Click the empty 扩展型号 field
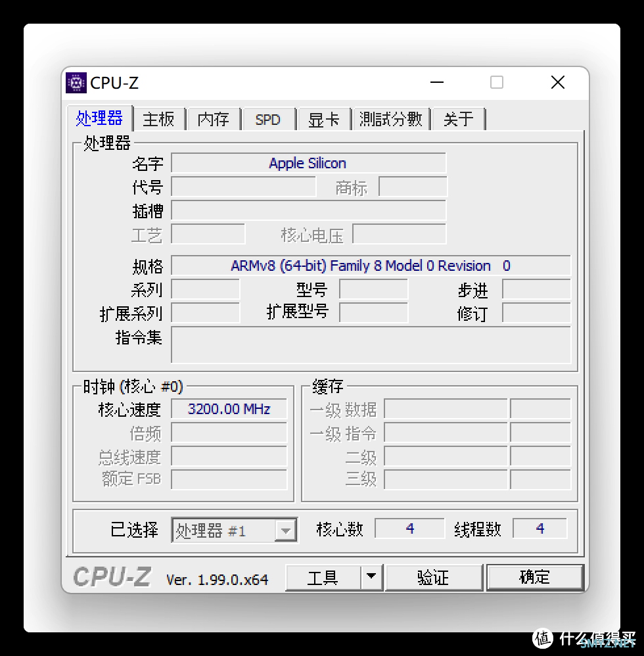 coord(373,313)
